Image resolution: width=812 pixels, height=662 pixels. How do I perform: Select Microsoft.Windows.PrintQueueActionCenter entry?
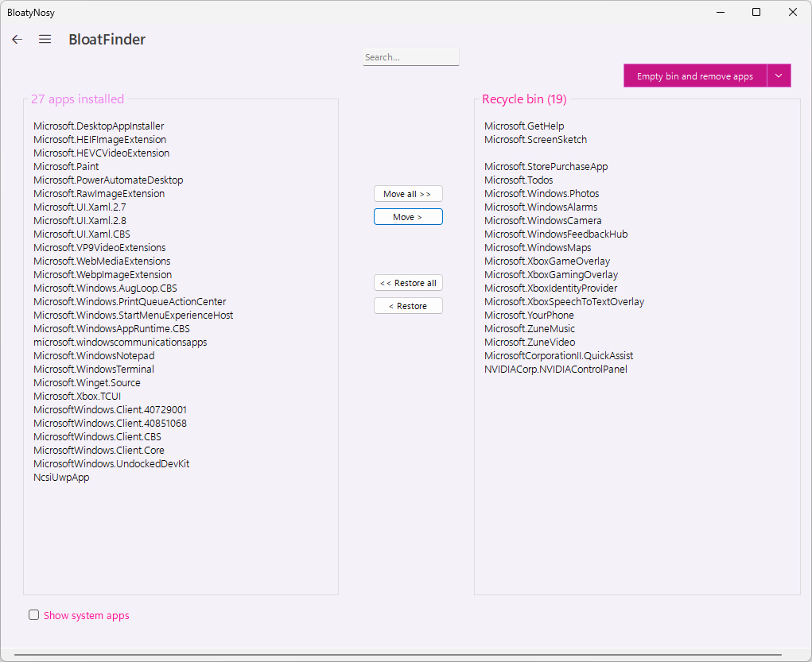[130, 301]
